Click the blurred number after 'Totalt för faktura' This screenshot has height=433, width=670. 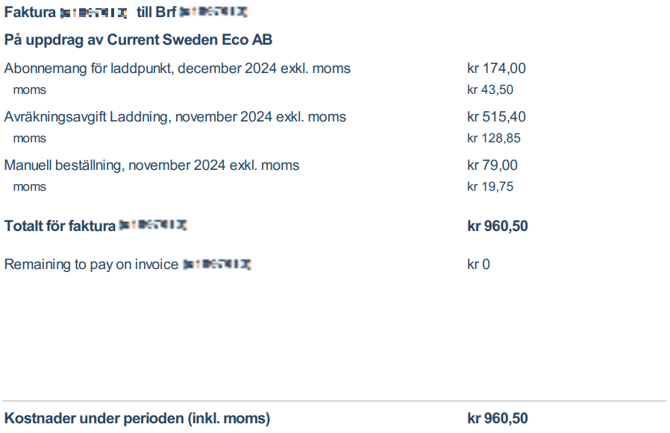click(153, 226)
